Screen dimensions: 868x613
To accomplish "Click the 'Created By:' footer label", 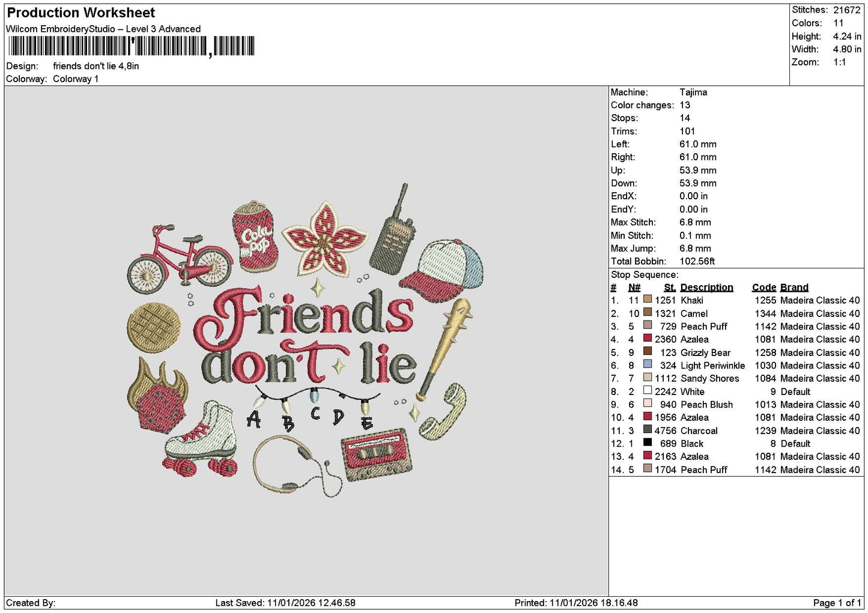I will 31,603.
